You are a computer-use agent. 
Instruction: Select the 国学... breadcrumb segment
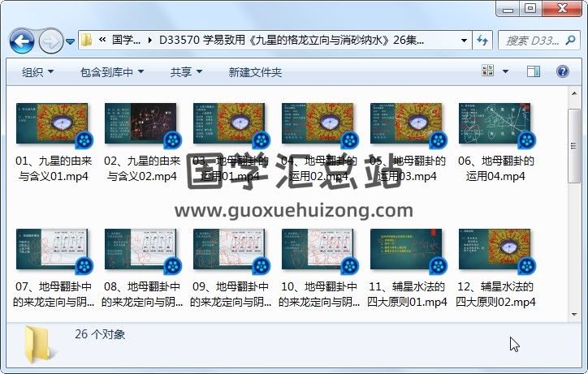coord(126,40)
